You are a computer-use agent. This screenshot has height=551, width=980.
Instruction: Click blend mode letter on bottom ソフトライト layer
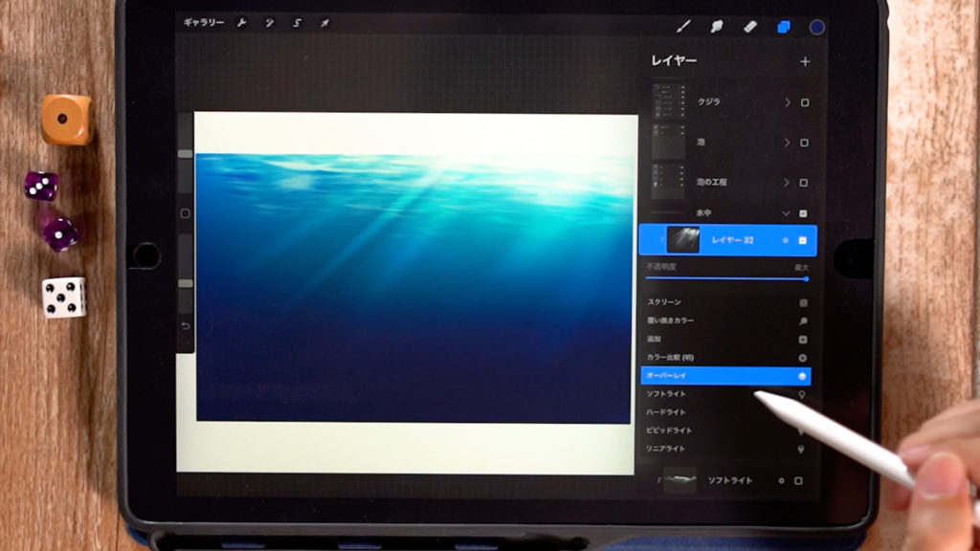pyautogui.click(x=781, y=480)
